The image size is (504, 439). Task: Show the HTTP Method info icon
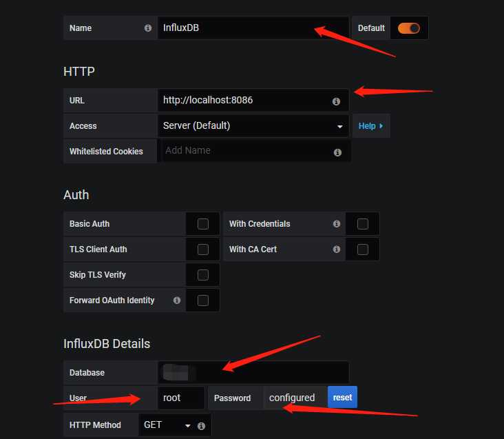pyautogui.click(x=201, y=426)
